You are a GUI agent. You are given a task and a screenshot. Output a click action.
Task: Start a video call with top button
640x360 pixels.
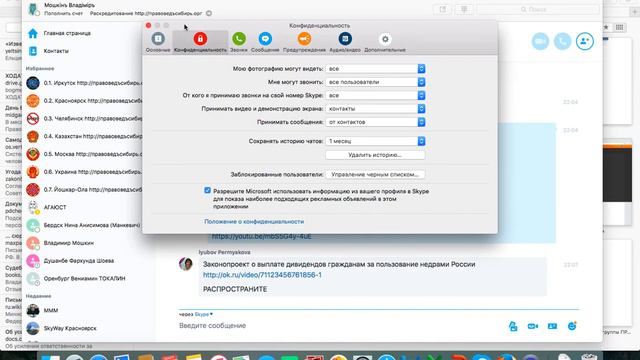(540, 41)
